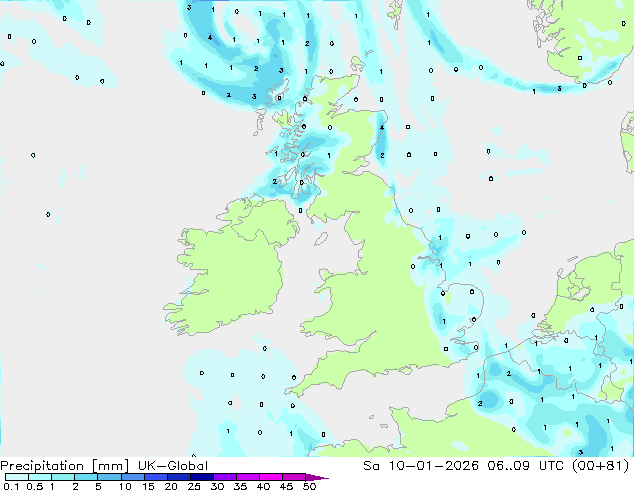Click legend label '35'

coord(240,486)
